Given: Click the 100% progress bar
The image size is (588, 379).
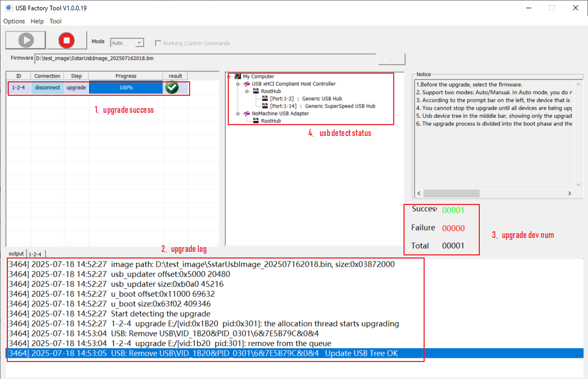Looking at the screenshot, I should [x=126, y=88].
